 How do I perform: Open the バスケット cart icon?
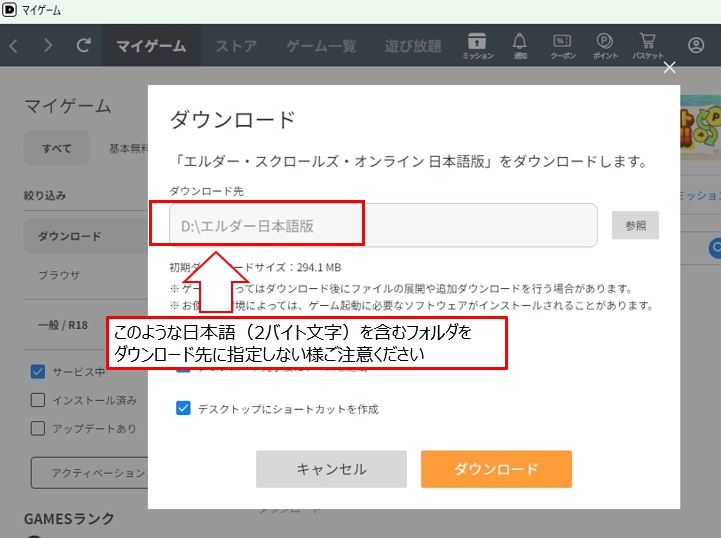click(647, 46)
